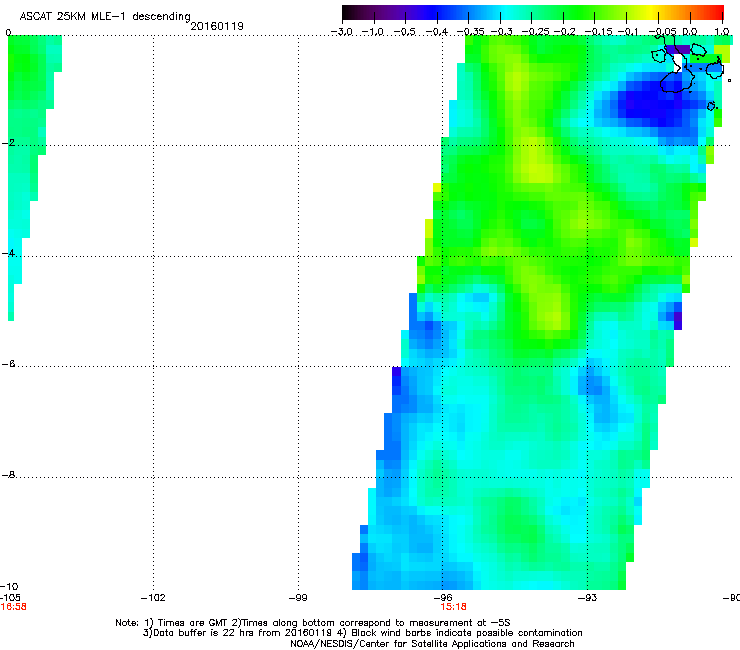Click longitude label -102 on bottom axis
The height and width of the screenshot is (650, 740).
[153, 598]
